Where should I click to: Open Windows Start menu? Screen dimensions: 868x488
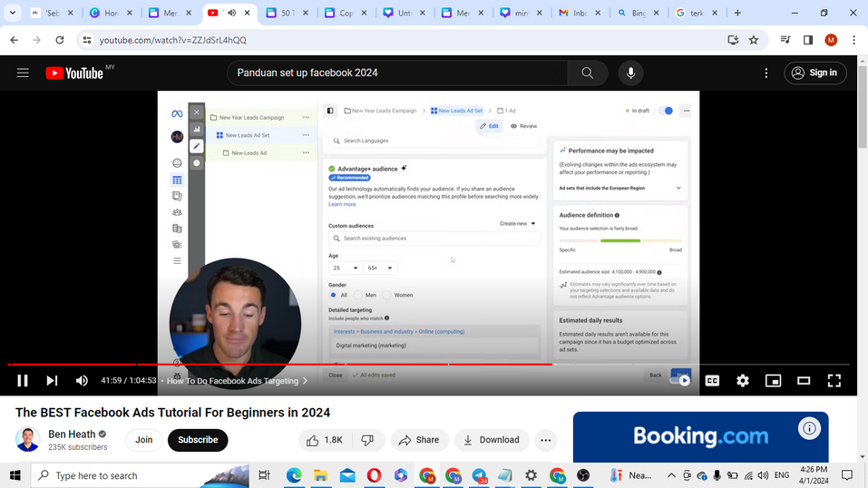click(x=15, y=475)
